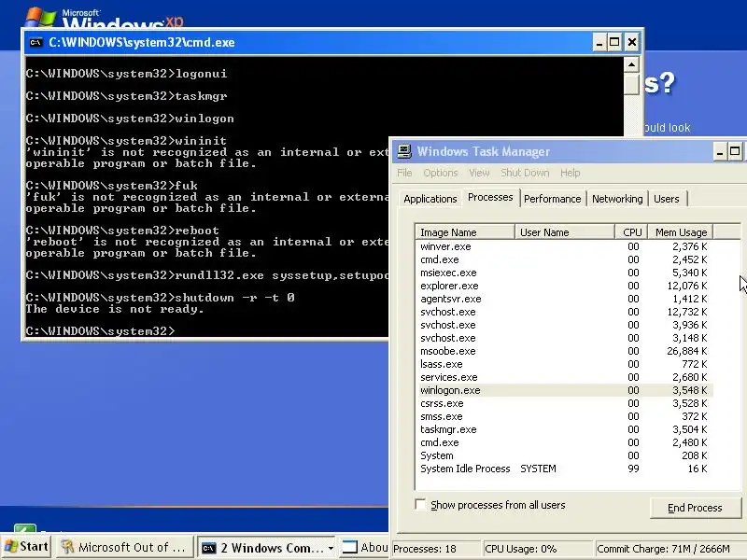This screenshot has height=560, width=747.
Task: Close the cmd.exe window
Action: (x=632, y=43)
